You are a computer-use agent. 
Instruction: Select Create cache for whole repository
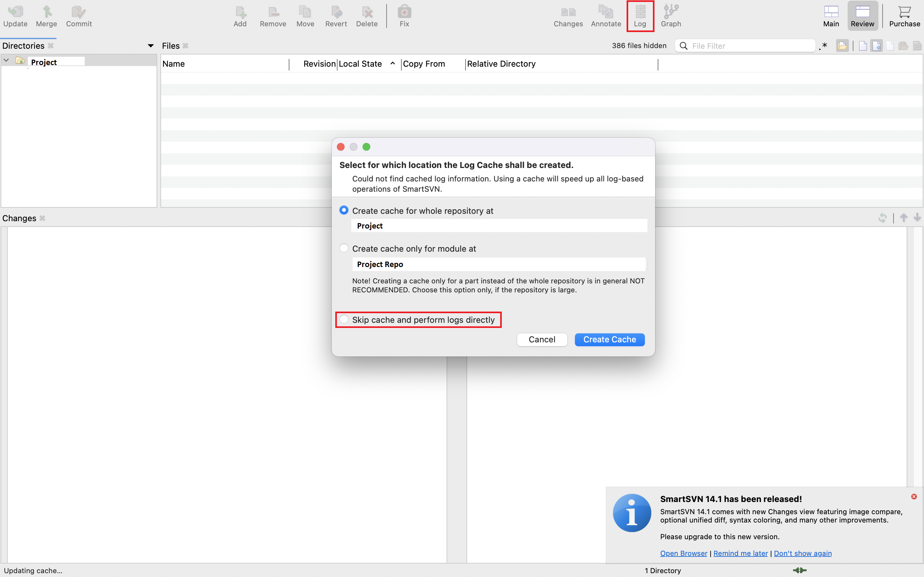pyautogui.click(x=344, y=210)
